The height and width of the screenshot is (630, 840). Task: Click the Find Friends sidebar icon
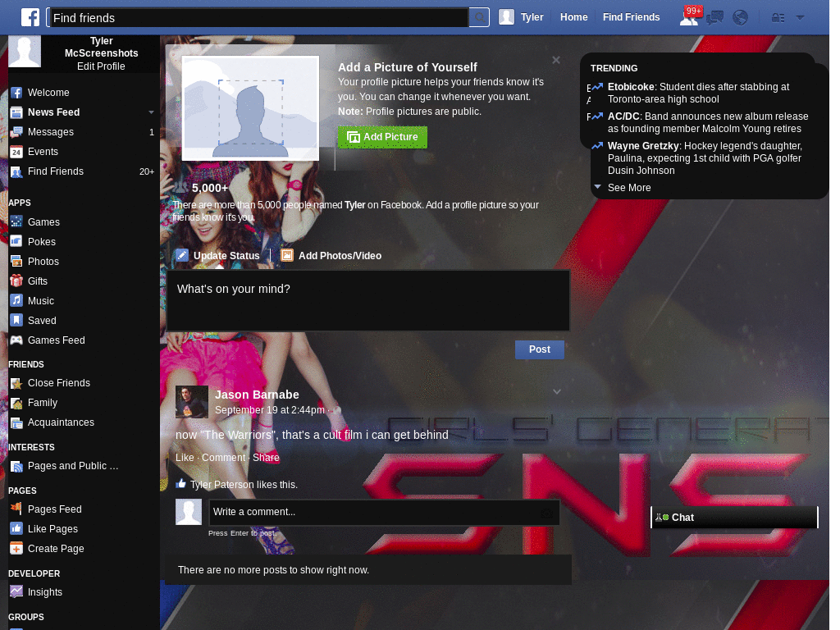point(16,172)
